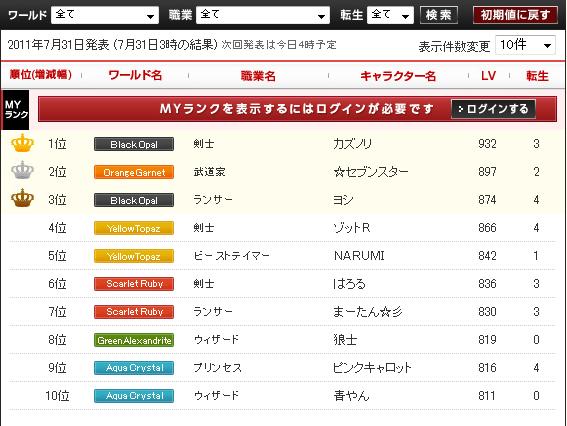Screen dimensions: 567x426
Task: Click the silver crown icon for 2nd place
Action: (22, 171)
